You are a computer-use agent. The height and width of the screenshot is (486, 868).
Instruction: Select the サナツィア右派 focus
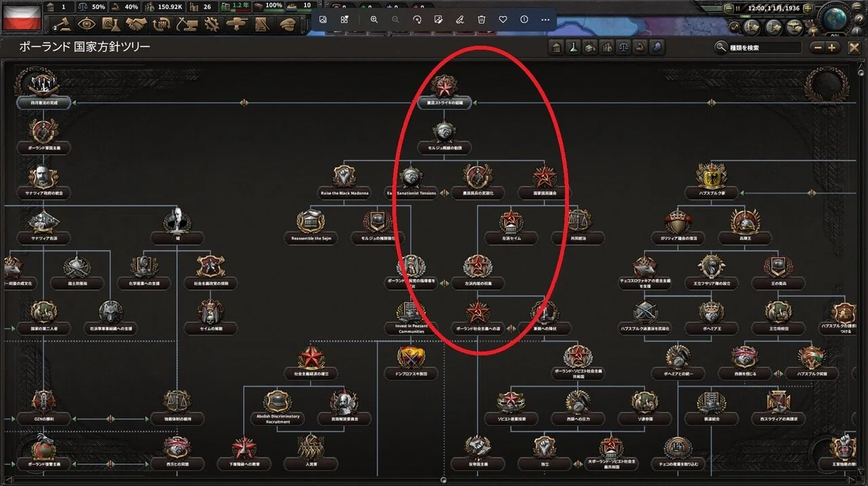[x=44, y=226]
